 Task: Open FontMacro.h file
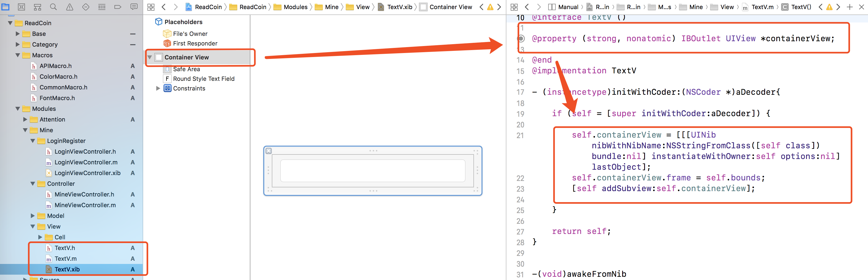(57, 98)
